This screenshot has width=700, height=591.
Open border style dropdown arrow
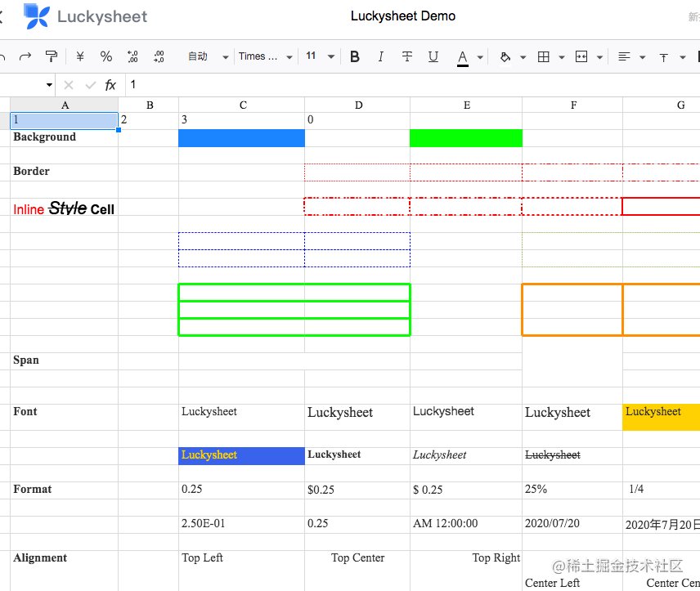point(562,57)
